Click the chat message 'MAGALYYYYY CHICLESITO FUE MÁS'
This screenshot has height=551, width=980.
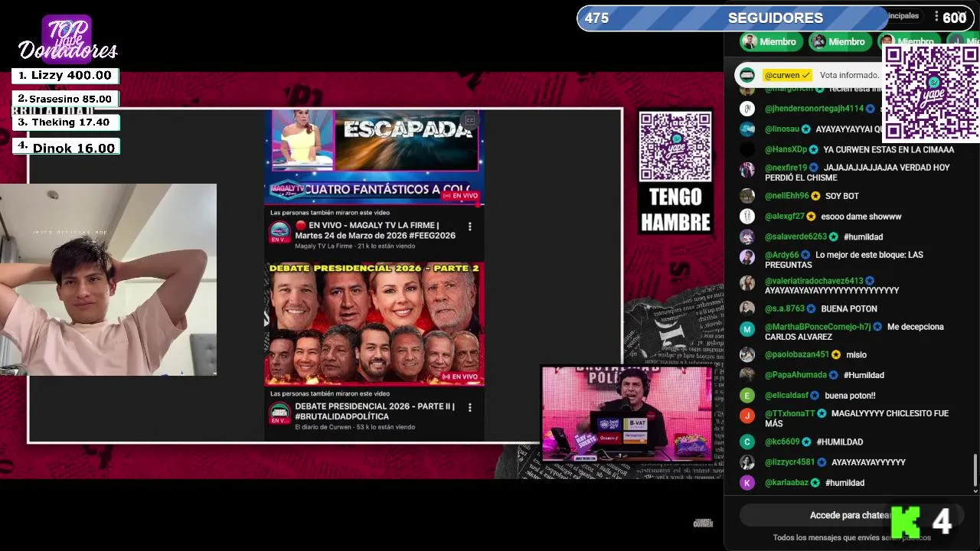tap(857, 419)
